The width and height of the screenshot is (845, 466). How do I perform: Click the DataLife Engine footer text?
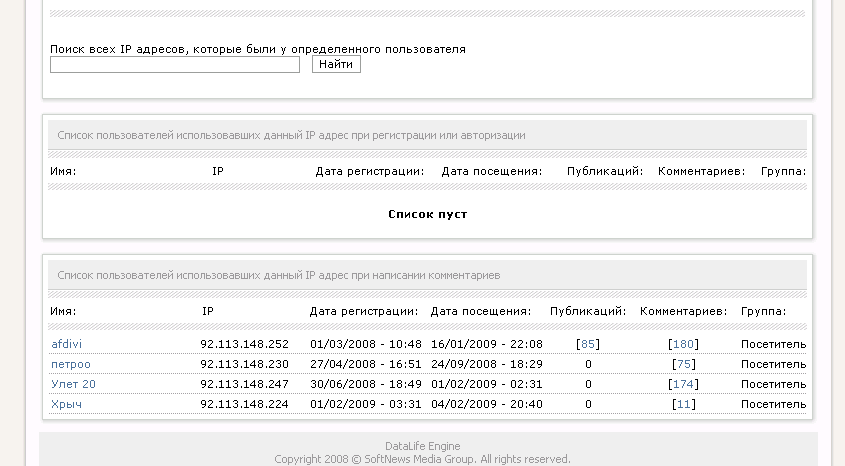[422, 446]
